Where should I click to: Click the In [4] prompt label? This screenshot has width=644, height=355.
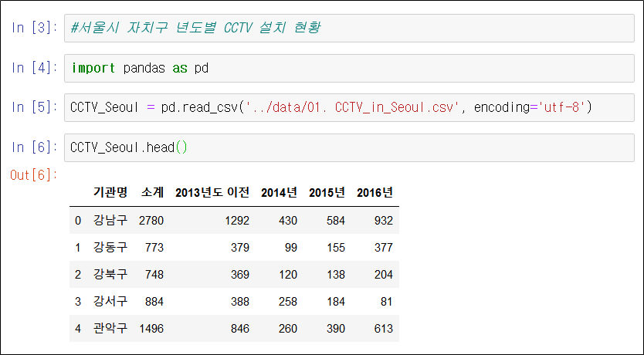coord(34,68)
